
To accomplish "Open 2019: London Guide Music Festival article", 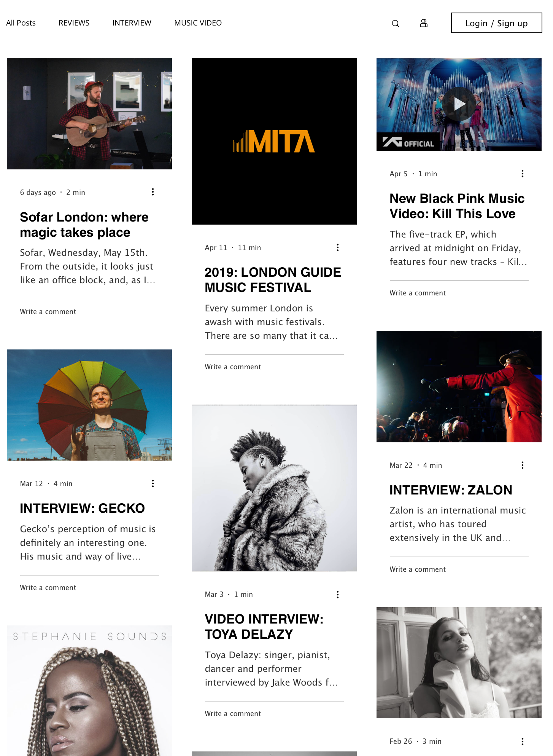I will [x=273, y=280].
